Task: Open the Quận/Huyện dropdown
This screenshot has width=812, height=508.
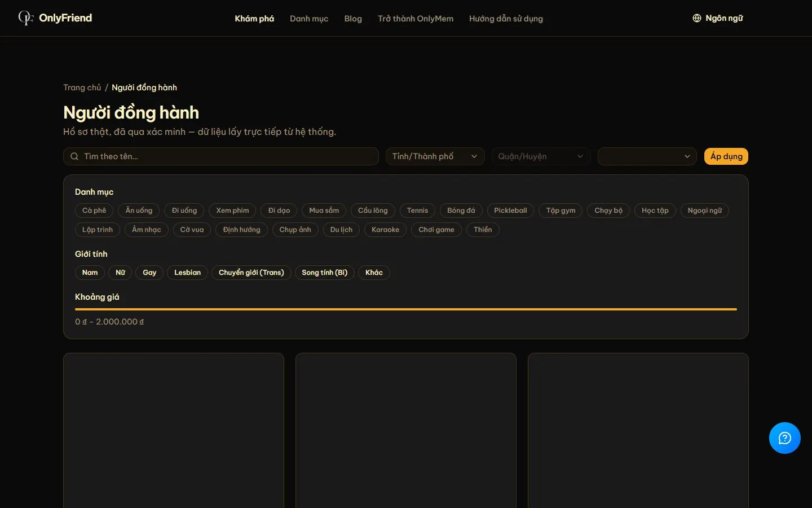Action: 541,156
